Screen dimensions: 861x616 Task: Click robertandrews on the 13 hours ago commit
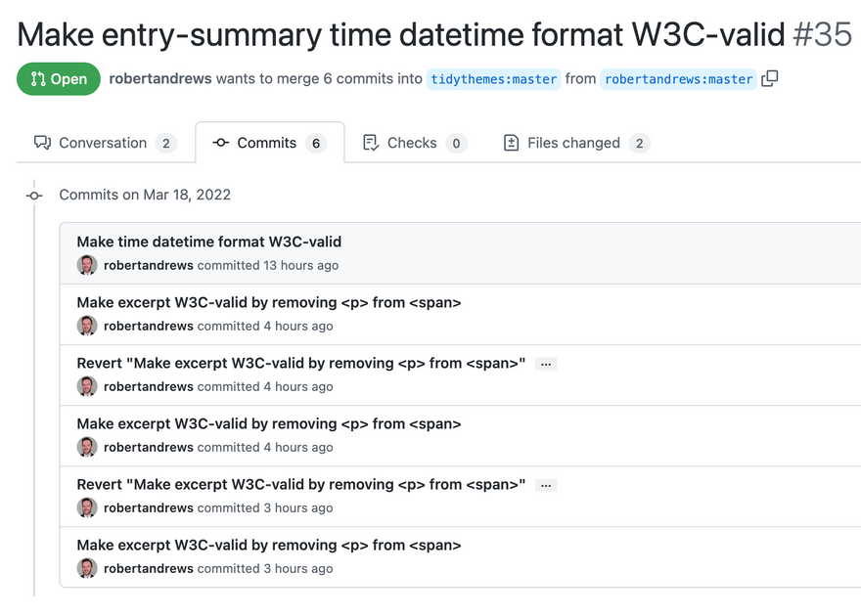(149, 265)
